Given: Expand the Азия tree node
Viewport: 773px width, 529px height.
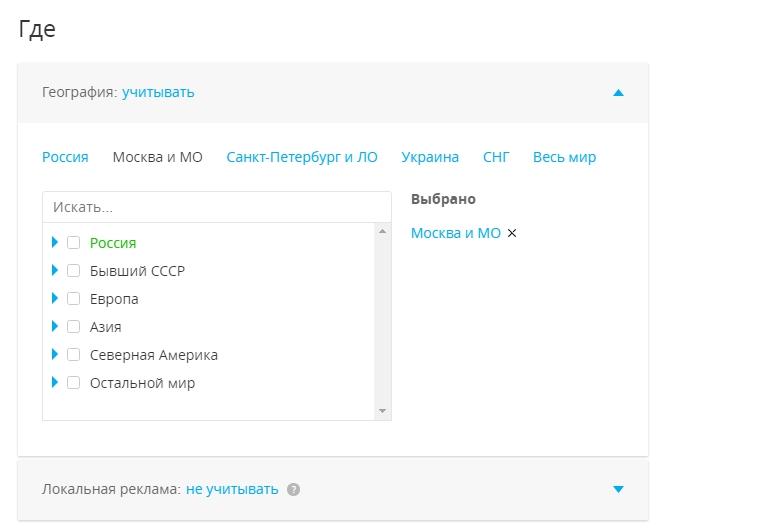Looking at the screenshot, I should coord(55,326).
